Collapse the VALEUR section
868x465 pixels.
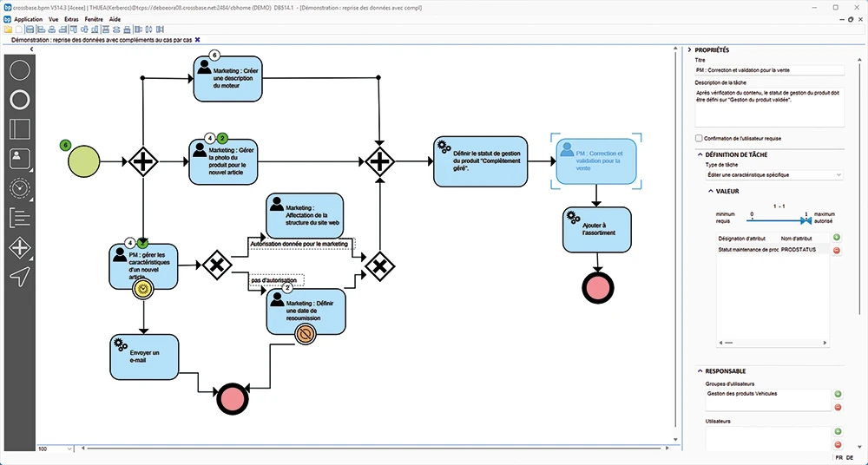click(711, 192)
